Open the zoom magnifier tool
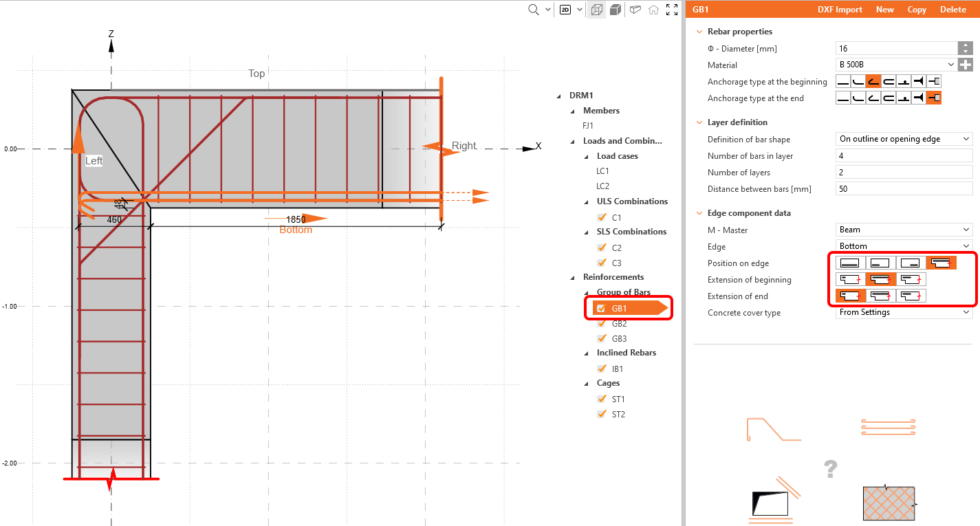This screenshot has height=526, width=980. tap(532, 10)
